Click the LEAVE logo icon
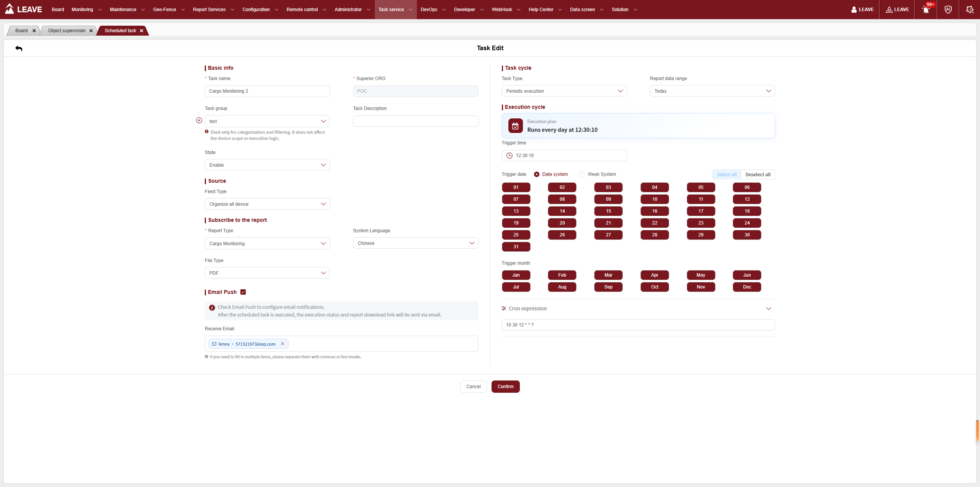This screenshot has width=980, height=487. click(x=10, y=8)
